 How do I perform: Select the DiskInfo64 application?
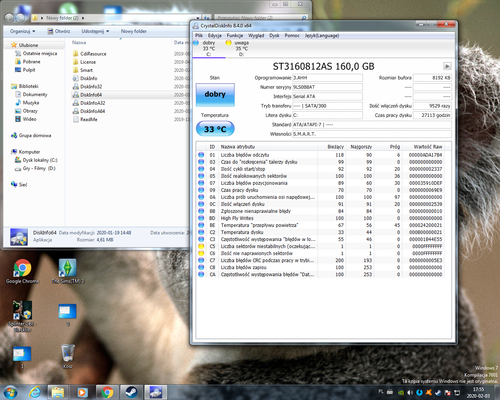pyautogui.click(x=88, y=95)
